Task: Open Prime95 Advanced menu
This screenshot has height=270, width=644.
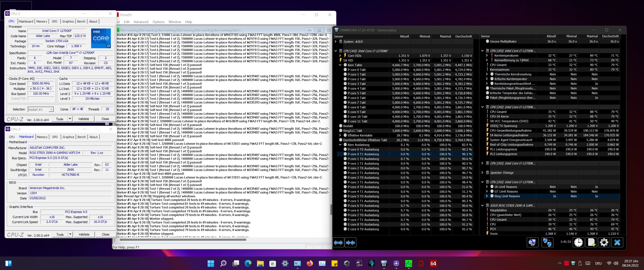Action: tap(141, 22)
